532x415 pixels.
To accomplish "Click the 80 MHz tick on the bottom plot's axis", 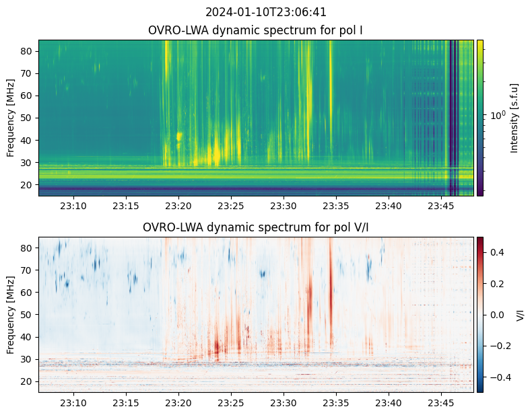I will click(x=27, y=248).
